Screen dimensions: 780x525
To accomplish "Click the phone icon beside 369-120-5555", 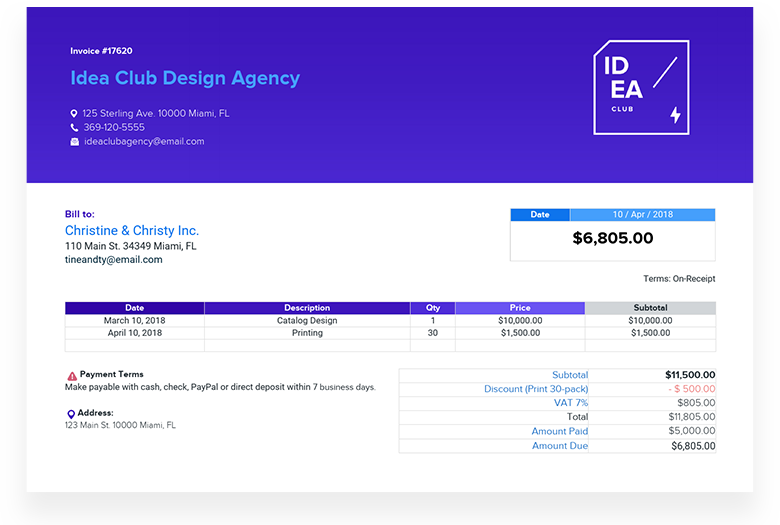I will point(74,127).
